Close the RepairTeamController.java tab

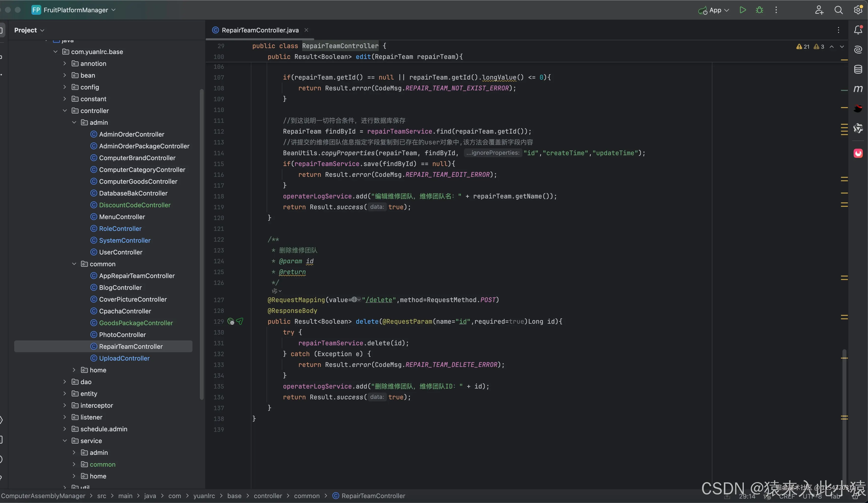306,30
